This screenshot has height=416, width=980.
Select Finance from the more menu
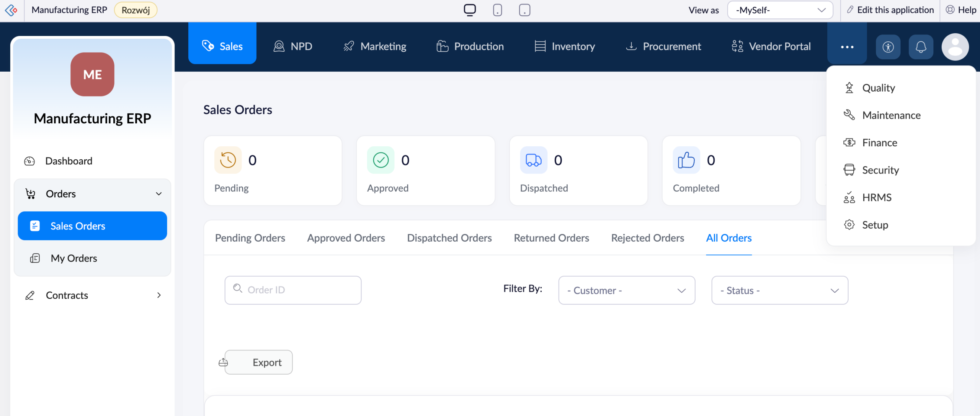879,142
